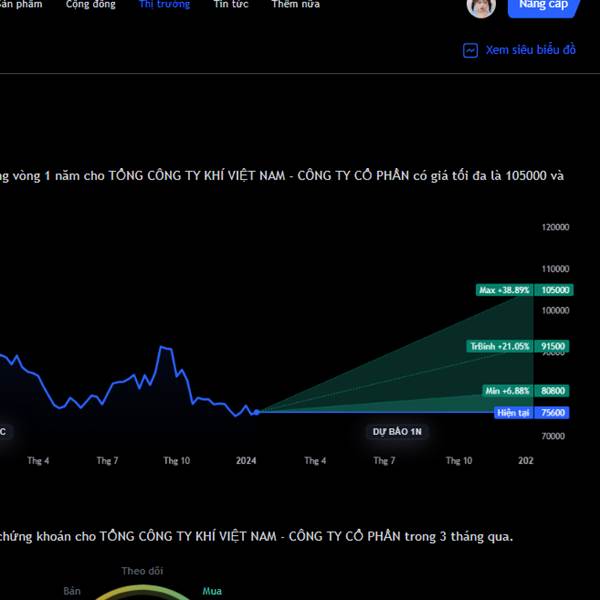
Task: Select the Min +6.88% forecast label
Action: coord(507,391)
